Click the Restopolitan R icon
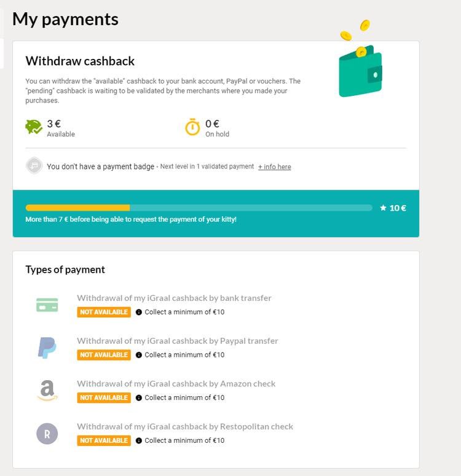Screen dimensions: 461x476 (47, 434)
